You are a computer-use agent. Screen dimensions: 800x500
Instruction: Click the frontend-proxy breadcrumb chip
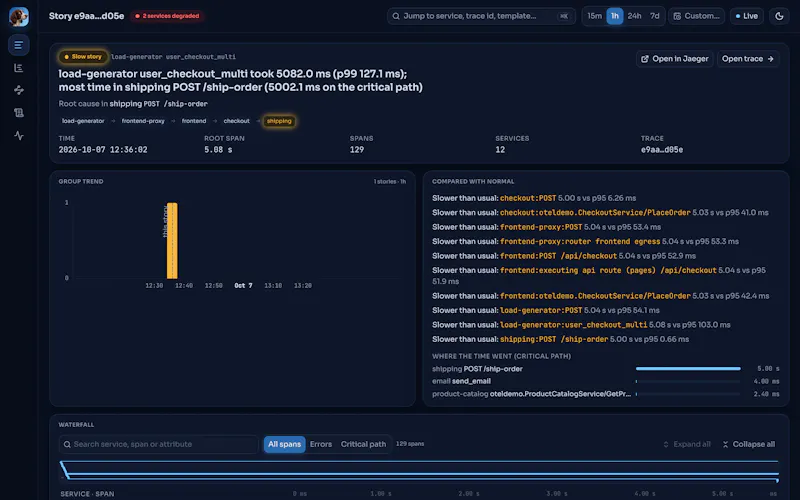tap(143, 121)
